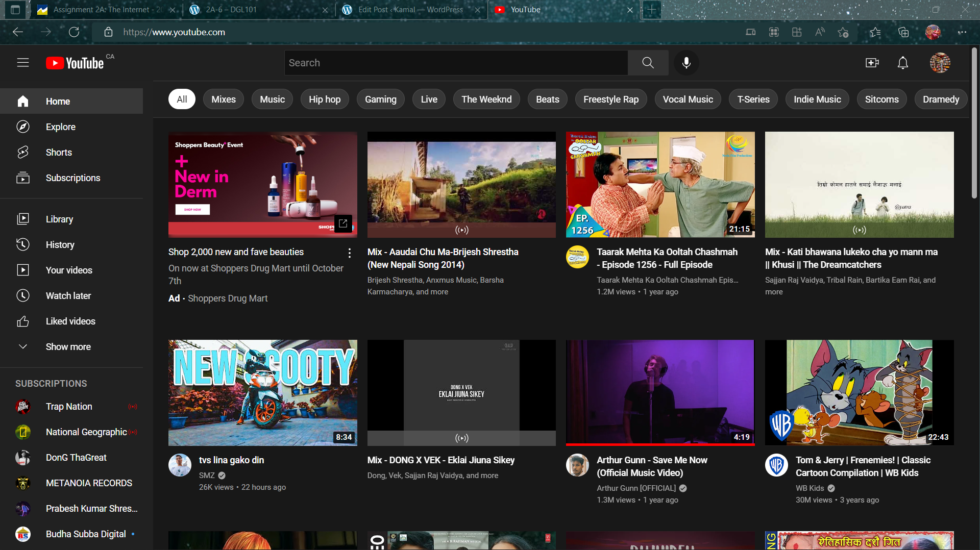Open Tom & Jerry Frenemies thumbnail
This screenshot has height=550, width=980.
tap(859, 393)
